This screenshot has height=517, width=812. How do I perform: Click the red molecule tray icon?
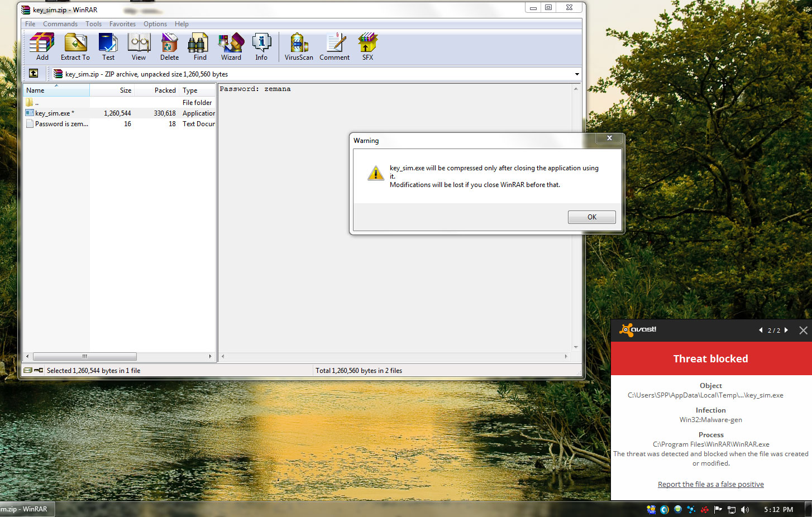[705, 509]
